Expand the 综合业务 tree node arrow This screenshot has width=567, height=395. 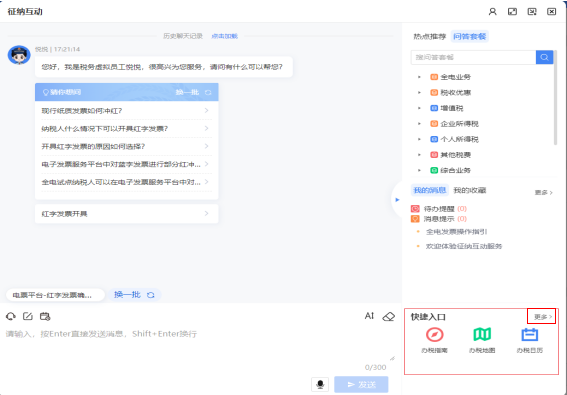[419, 170]
